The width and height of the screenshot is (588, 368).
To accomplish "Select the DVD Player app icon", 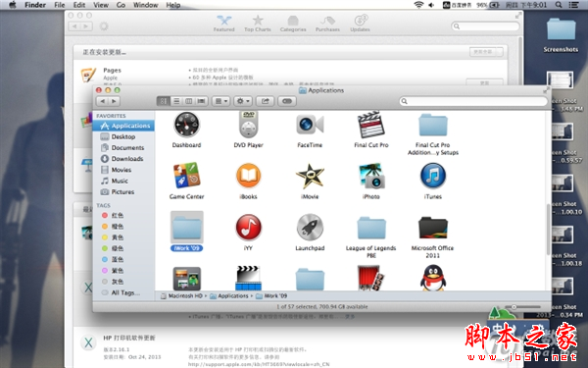I will point(248,125).
